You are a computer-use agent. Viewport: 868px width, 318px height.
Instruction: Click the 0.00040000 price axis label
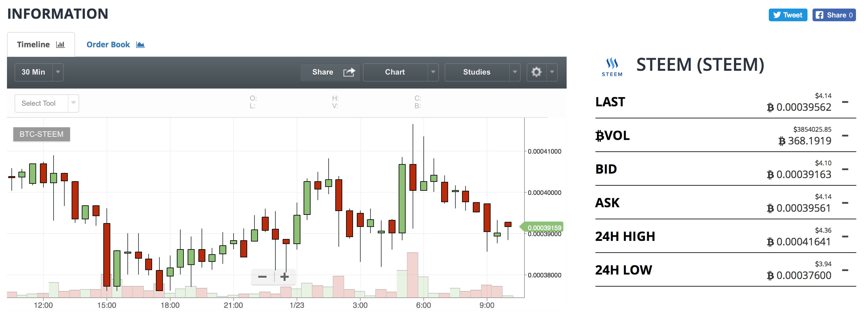[544, 193]
